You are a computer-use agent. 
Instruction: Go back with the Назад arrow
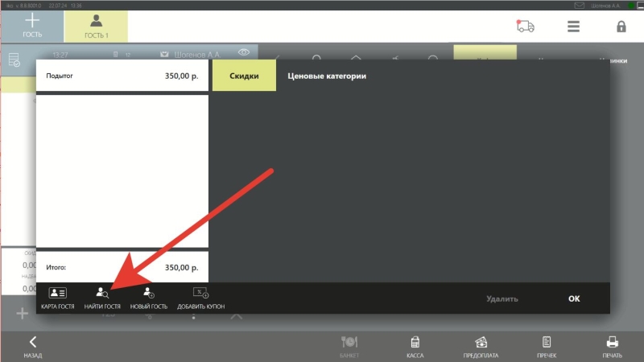coord(33,347)
